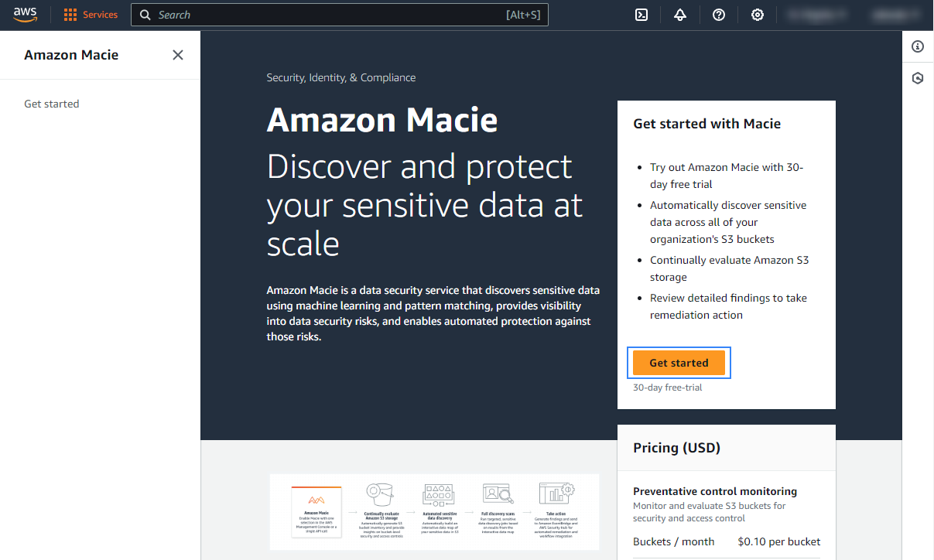
Task: Click the help question mark icon
Action: 719,15
